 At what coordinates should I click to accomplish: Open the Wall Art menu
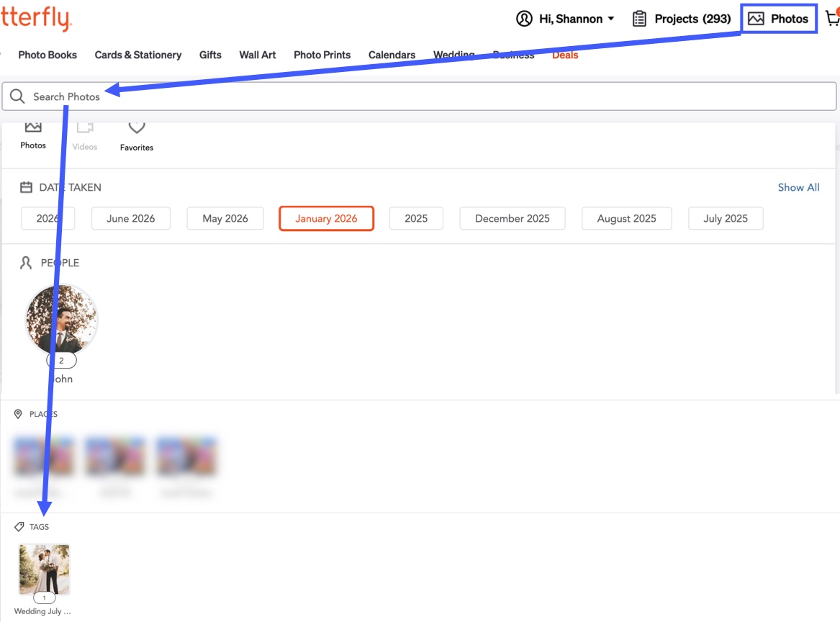coord(258,55)
